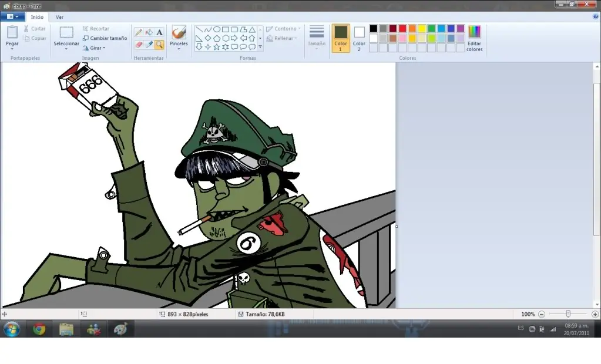Select the Polygon shape
Screen dimensions: 601x364
tap(243, 29)
